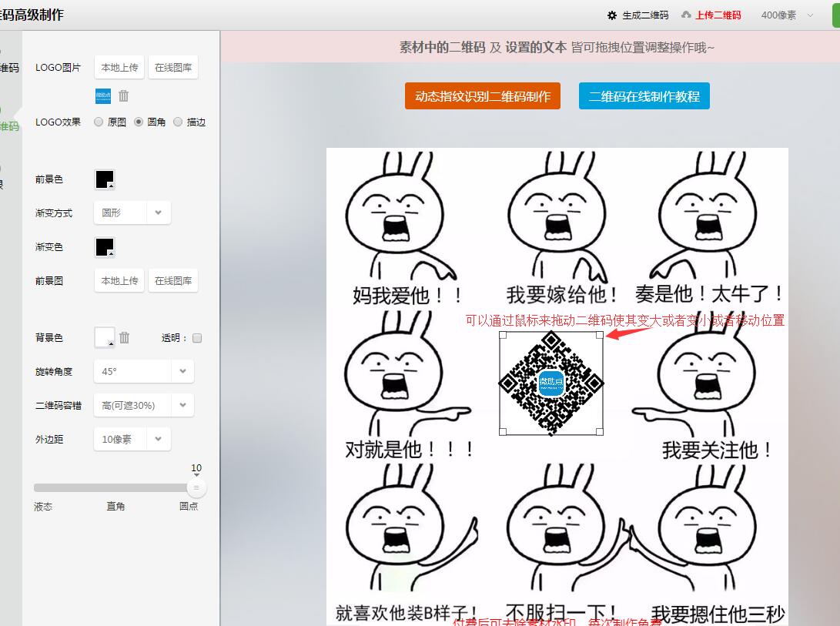Click the cloud upload icon beside 上传二维码
The height and width of the screenshot is (626, 840).
(686, 15)
